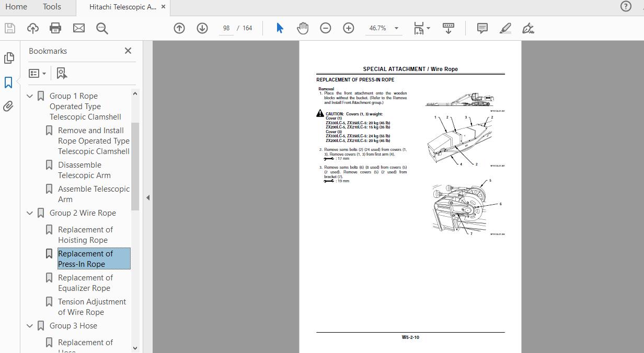The width and height of the screenshot is (644, 353).
Task: Open the sign document tool
Action: tap(528, 28)
